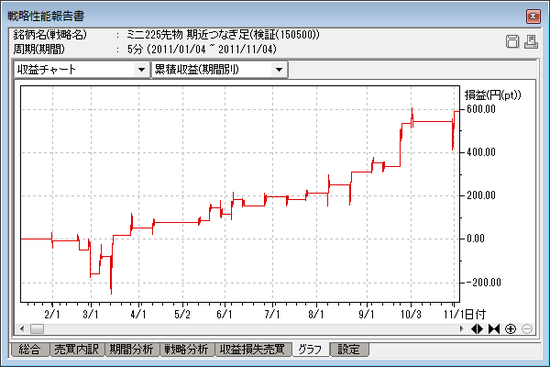Click the horizontal compress chart icon
This screenshot has height=367, width=550.
(x=494, y=329)
